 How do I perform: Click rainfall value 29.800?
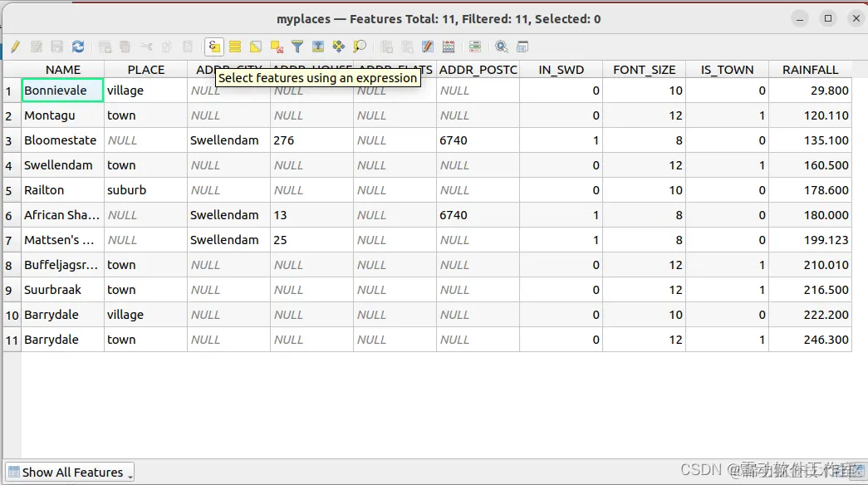[x=810, y=91]
